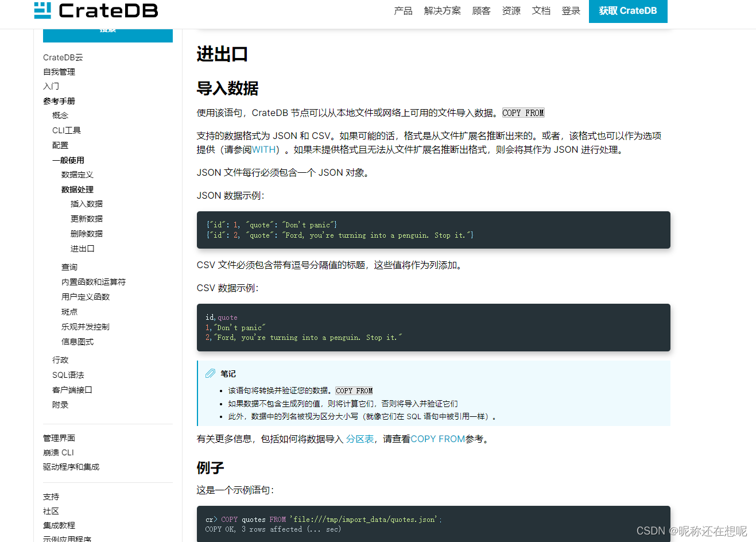Click the text 'JSON 数据示例:'
Screen dimensions: 756x542
231,196
